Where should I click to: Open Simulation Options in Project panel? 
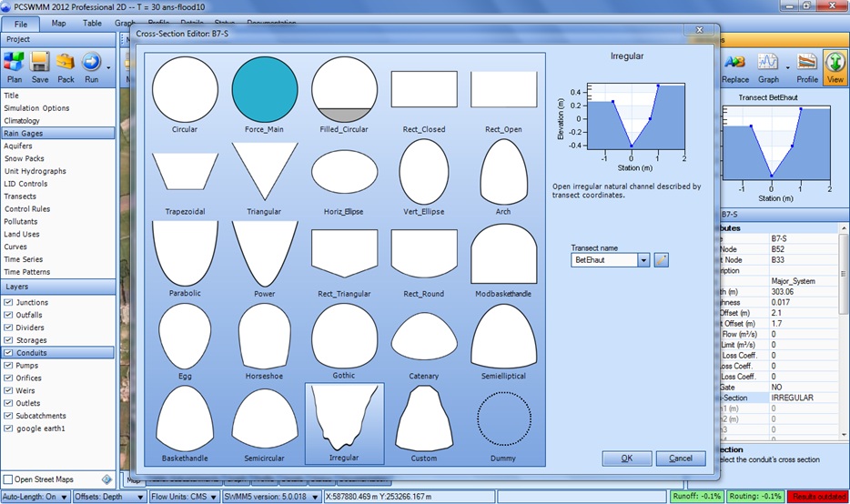(x=37, y=108)
